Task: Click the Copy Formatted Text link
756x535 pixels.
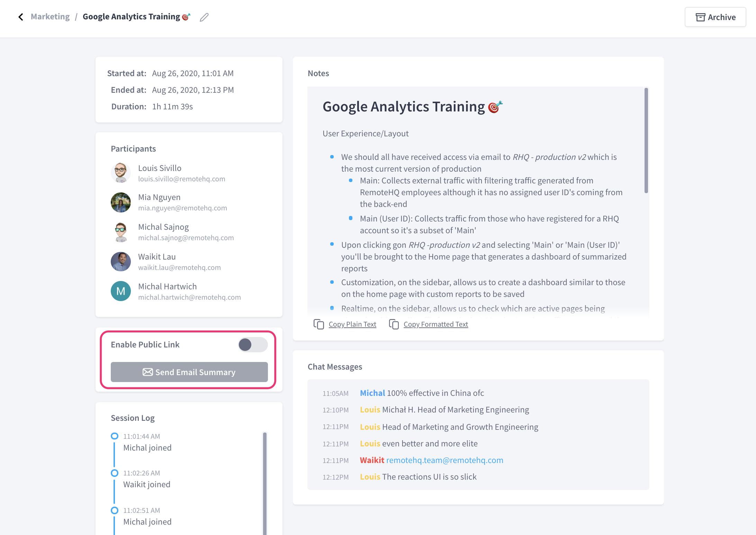Action: [x=436, y=324]
